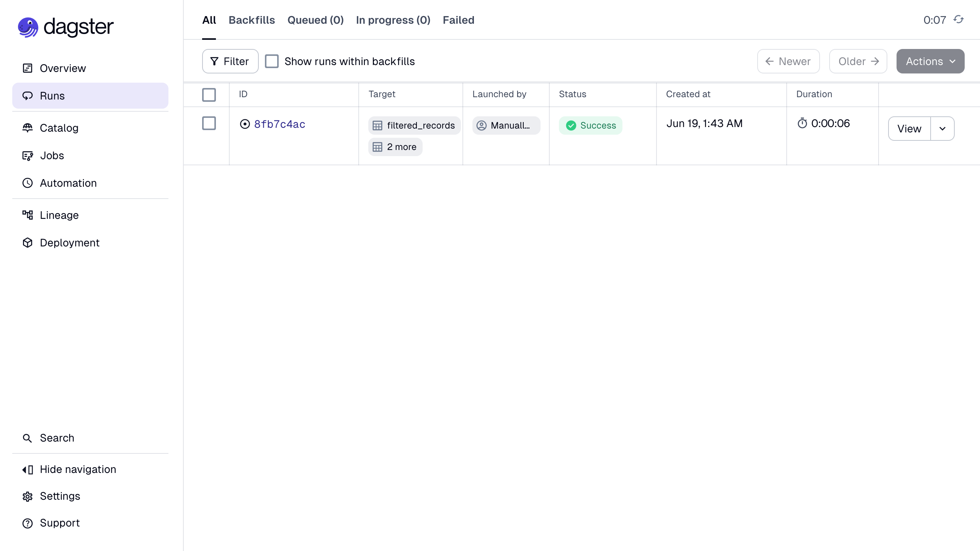Click the stopwatch icon beside 0:00:06
Image resolution: width=980 pixels, height=551 pixels.
[802, 123]
